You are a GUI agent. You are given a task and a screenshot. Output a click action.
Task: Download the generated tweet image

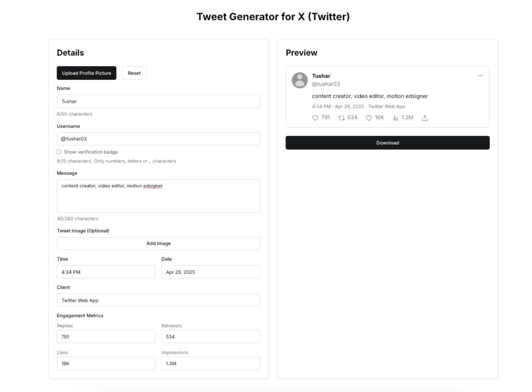coord(387,143)
